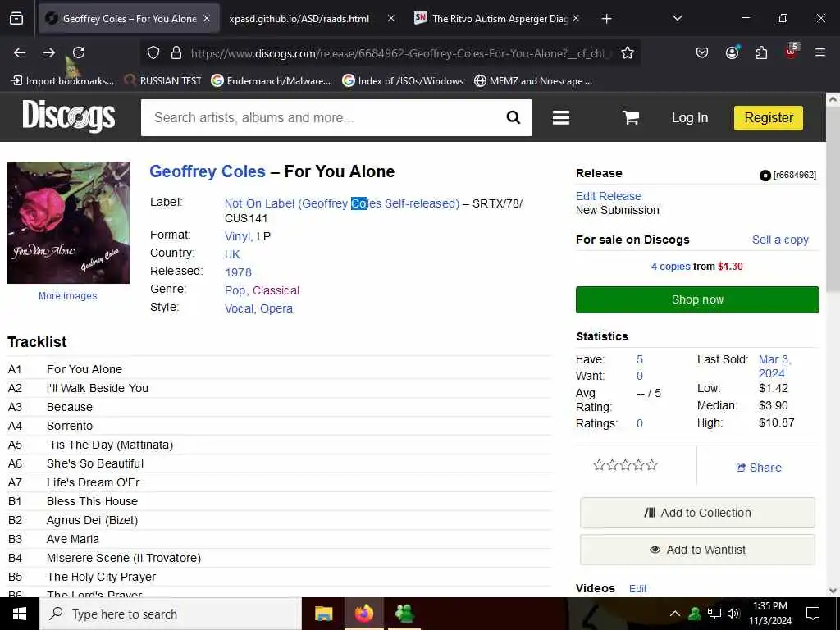The height and width of the screenshot is (630, 840).
Task: Open the Discogs hamburger menu
Action: [561, 117]
